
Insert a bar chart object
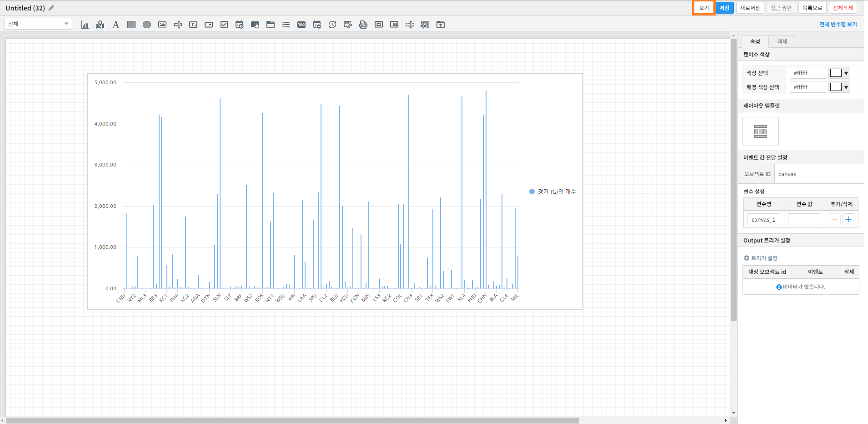(x=85, y=25)
